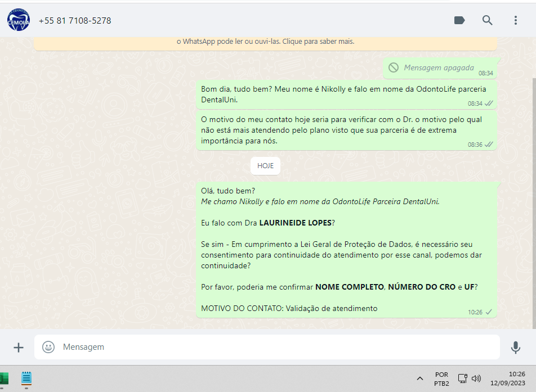Click the label tag icon in chat header
This screenshot has height=392, width=536.
(x=459, y=20)
